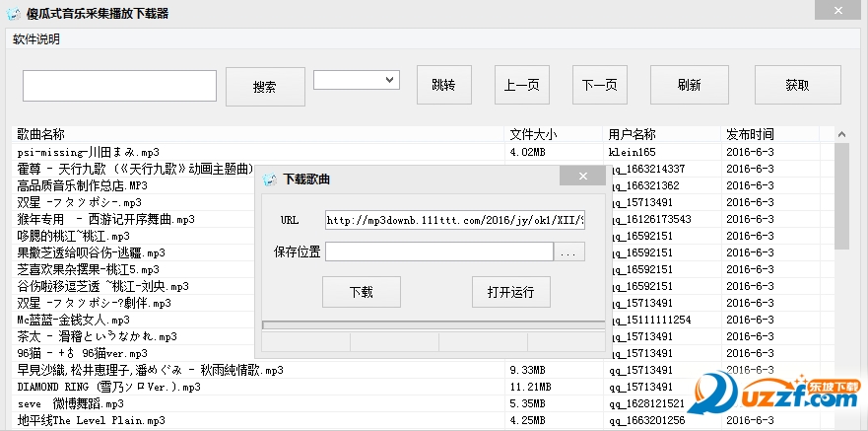Click the 搜索 search button
Screen dimensions: 868x431
point(265,87)
